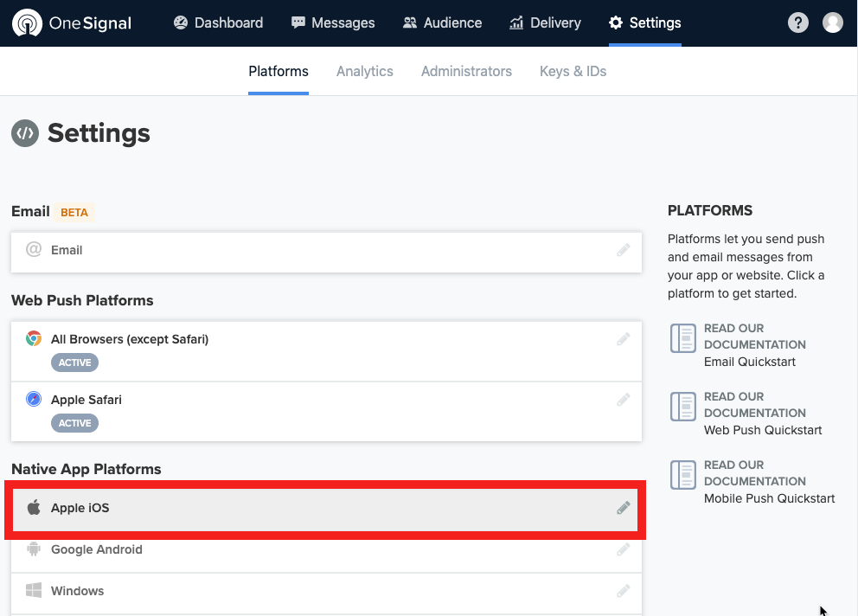The height and width of the screenshot is (616, 858).
Task: Click the Android robot icon
Action: [34, 549]
